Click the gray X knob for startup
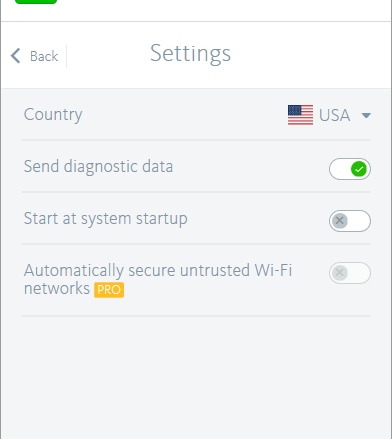 point(340,221)
